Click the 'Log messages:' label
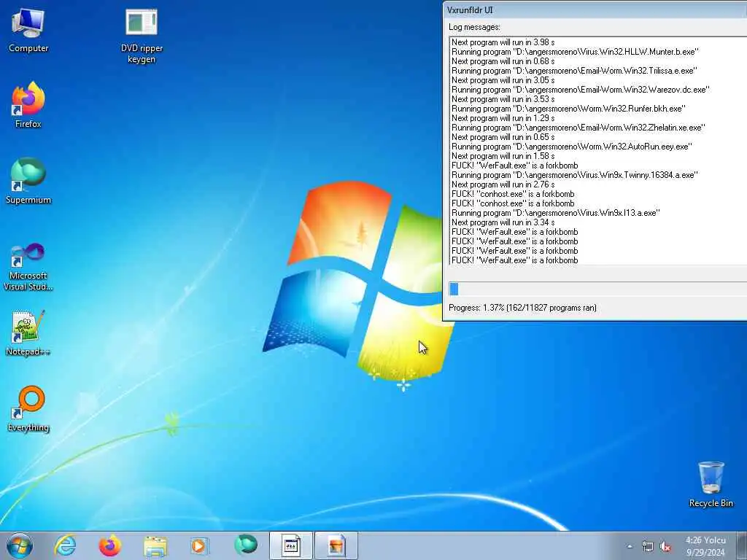 [474, 27]
